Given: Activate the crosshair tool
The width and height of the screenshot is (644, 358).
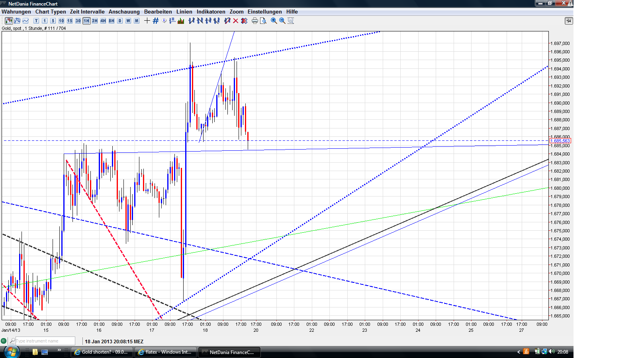Looking at the screenshot, I should [148, 21].
